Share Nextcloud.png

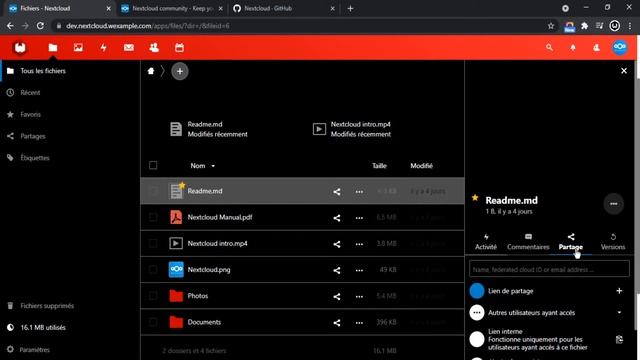(337, 270)
